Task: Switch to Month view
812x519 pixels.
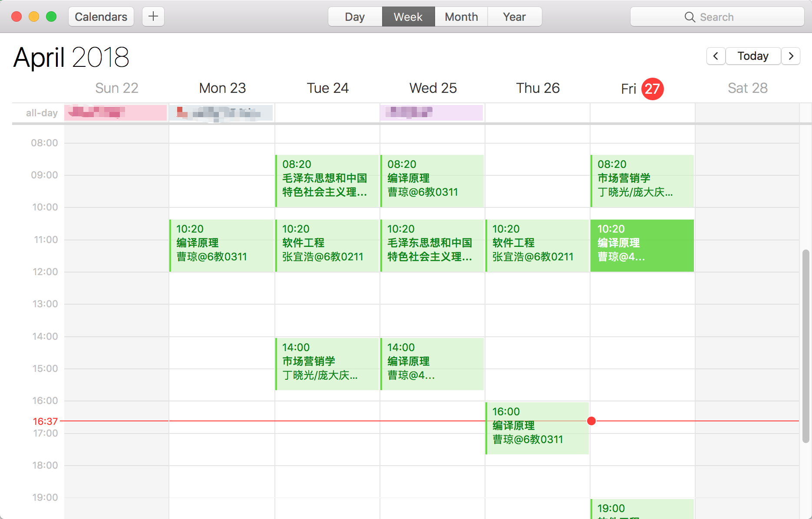Action: pyautogui.click(x=461, y=17)
